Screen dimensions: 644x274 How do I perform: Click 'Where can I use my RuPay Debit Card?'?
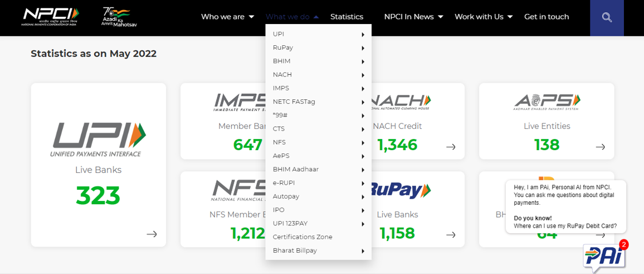pyautogui.click(x=565, y=226)
